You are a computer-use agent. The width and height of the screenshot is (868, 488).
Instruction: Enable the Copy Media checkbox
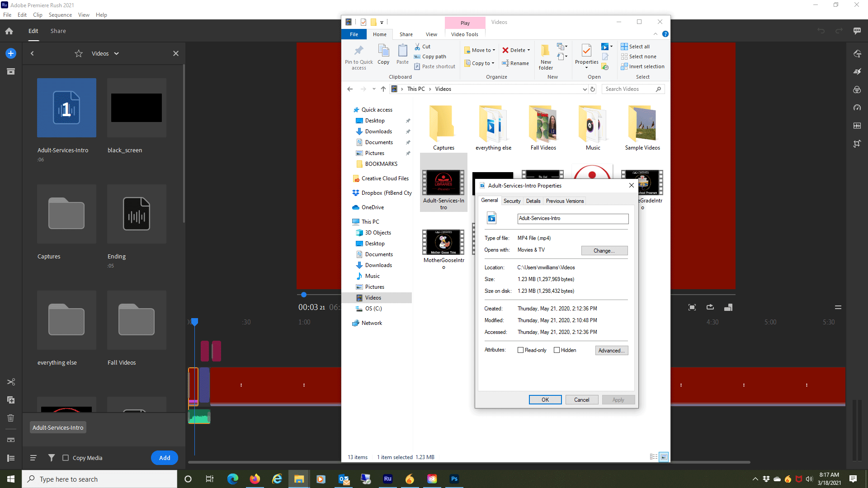pyautogui.click(x=66, y=458)
